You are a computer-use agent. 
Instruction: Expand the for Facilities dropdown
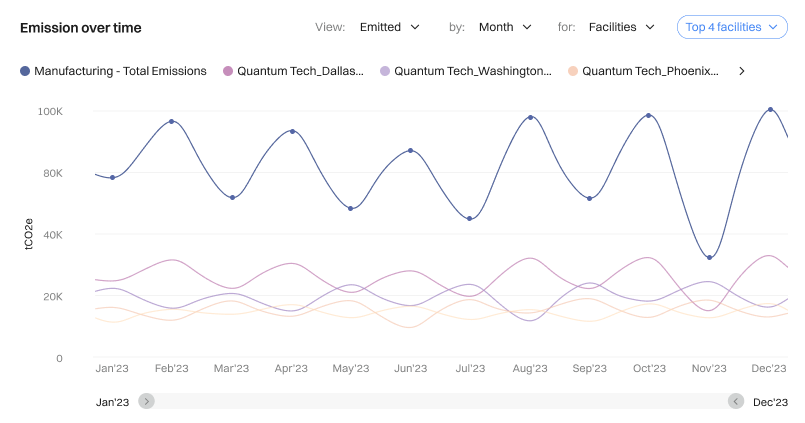621,27
